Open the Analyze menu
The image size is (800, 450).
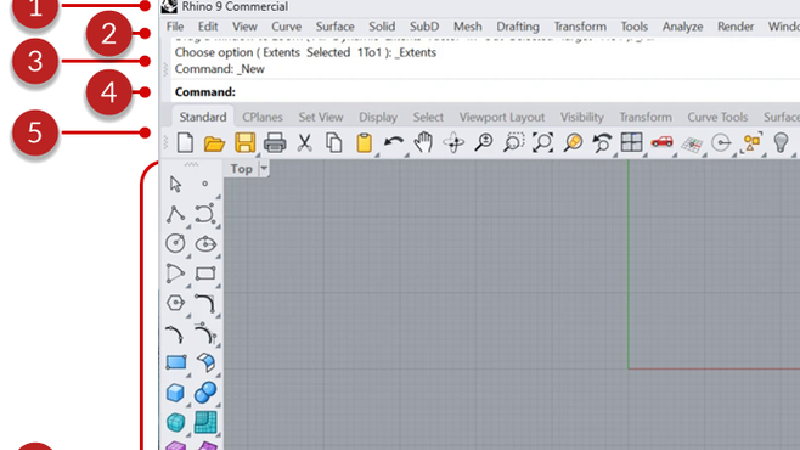683,27
